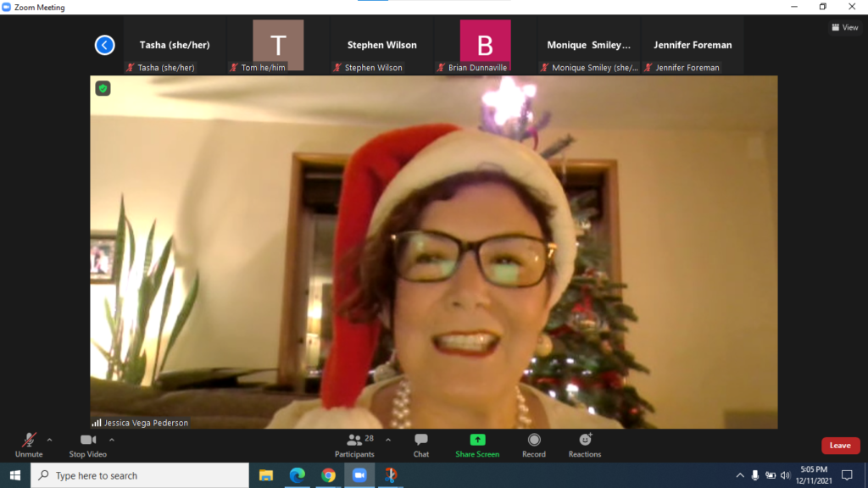Toggle system volume speaker icon in tray
The height and width of the screenshot is (488, 868).
pos(785,475)
